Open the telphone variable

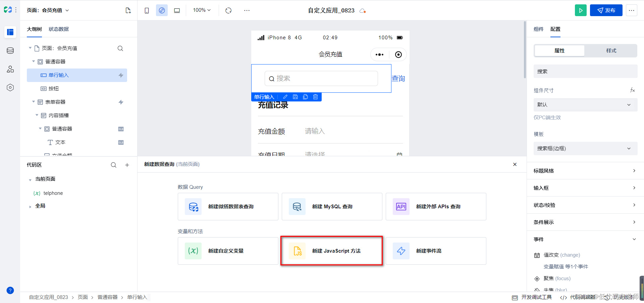click(x=53, y=193)
